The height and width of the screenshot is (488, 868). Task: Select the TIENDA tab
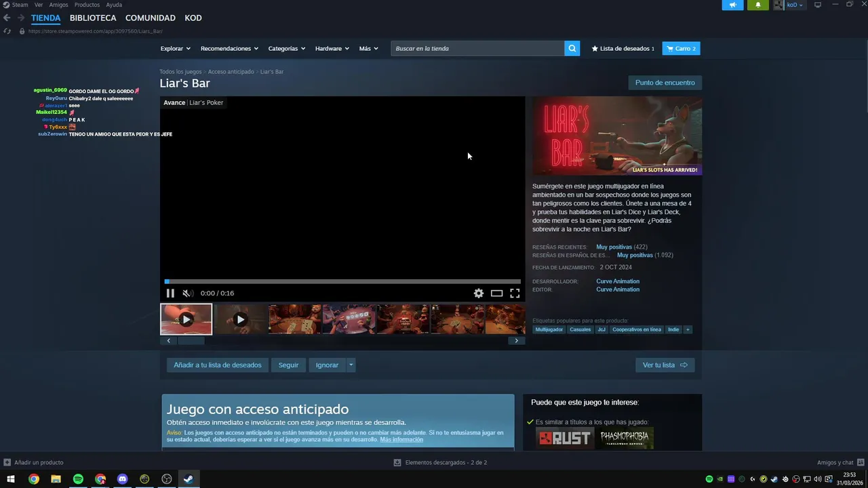(x=45, y=18)
